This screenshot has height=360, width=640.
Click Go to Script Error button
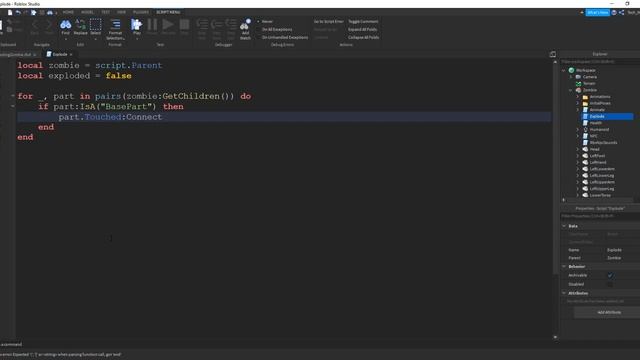click(329, 22)
